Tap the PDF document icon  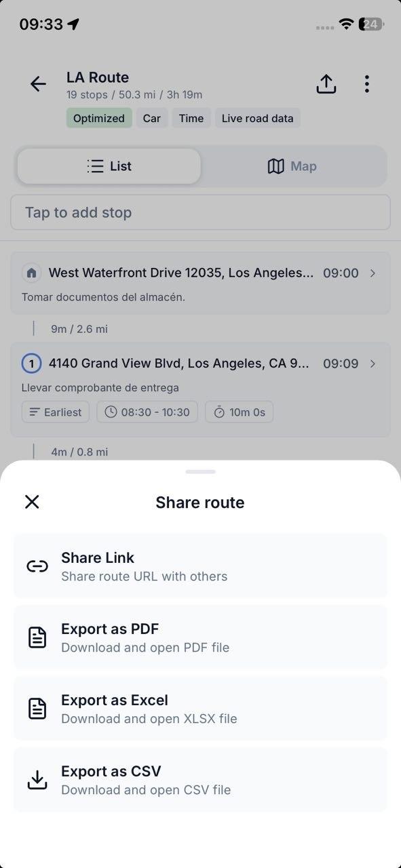coord(37,637)
